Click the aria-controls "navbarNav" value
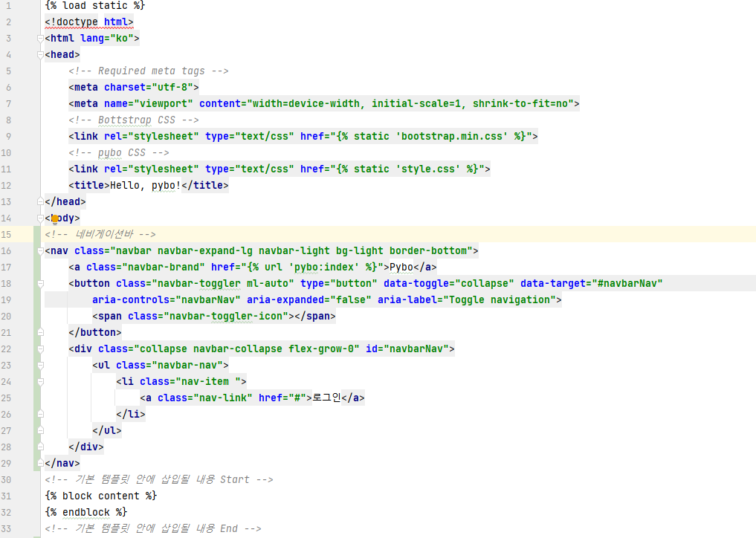The height and width of the screenshot is (538, 756). click(208, 300)
